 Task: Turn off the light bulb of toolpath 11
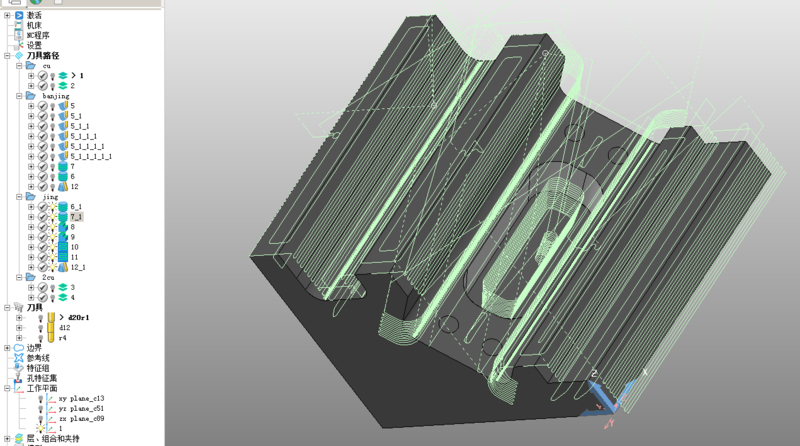(x=53, y=257)
